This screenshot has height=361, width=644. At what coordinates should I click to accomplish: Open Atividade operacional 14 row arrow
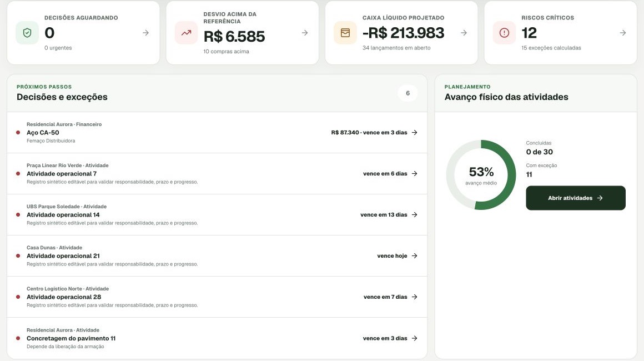(414, 215)
